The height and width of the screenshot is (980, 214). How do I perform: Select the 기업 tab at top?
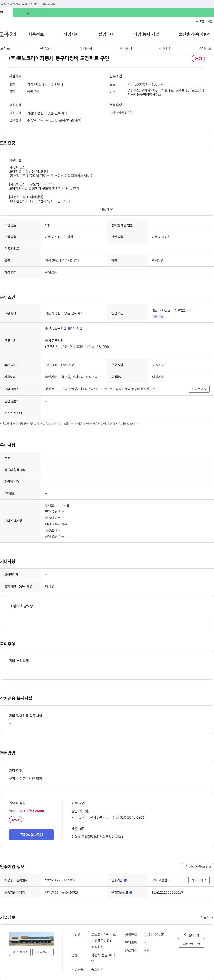[27, 12]
